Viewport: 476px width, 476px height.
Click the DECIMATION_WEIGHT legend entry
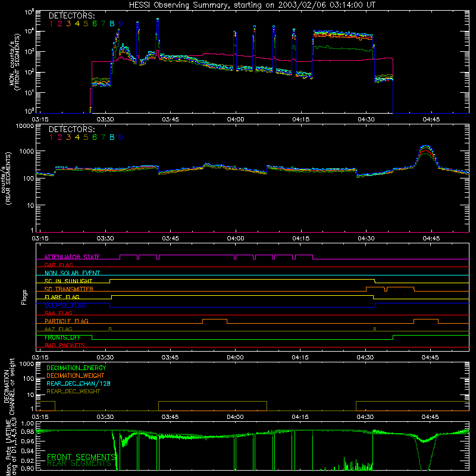coord(76,375)
